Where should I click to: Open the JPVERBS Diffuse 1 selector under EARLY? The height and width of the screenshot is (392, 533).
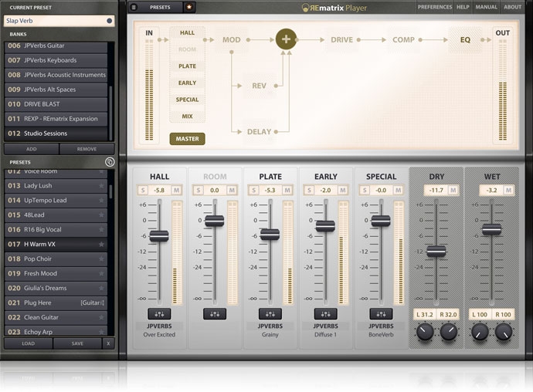pos(325,330)
